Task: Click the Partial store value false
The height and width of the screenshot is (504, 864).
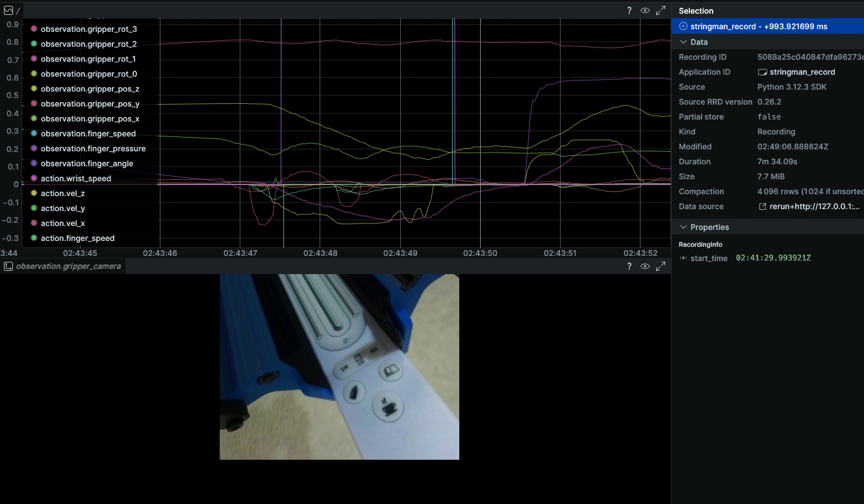Action: 769,117
